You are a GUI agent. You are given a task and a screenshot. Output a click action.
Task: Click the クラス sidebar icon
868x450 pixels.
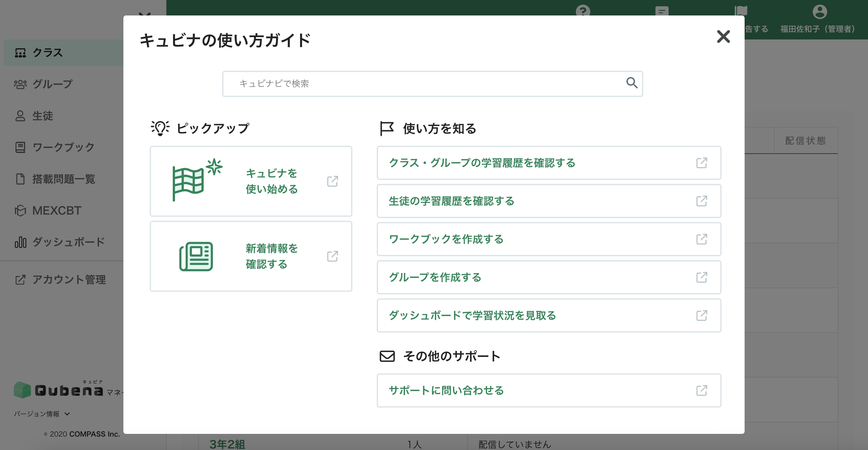[x=20, y=53]
